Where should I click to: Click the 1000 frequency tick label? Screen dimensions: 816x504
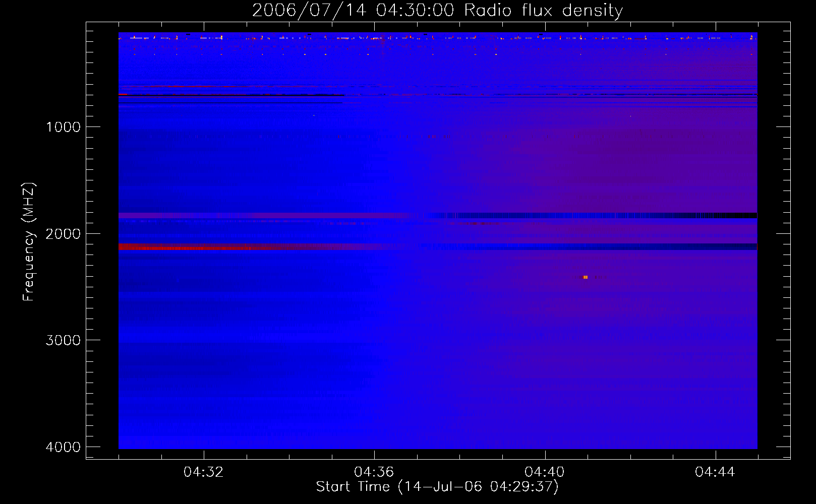tap(63, 127)
